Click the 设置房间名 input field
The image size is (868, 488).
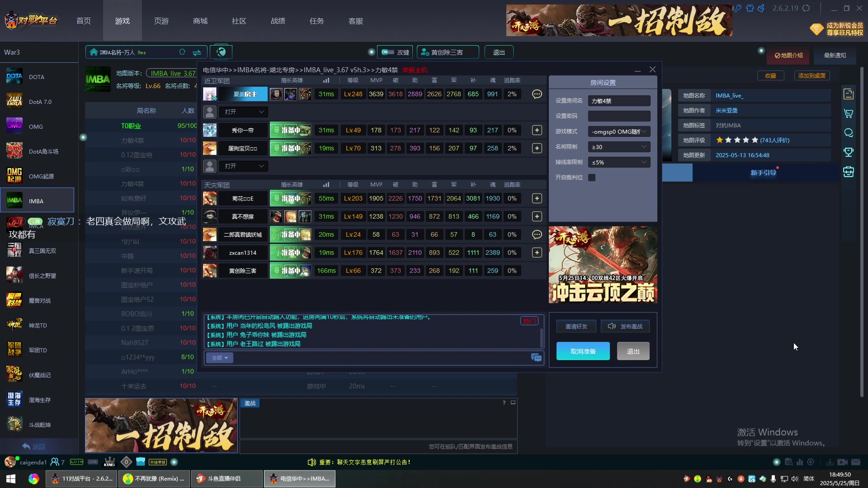619,101
